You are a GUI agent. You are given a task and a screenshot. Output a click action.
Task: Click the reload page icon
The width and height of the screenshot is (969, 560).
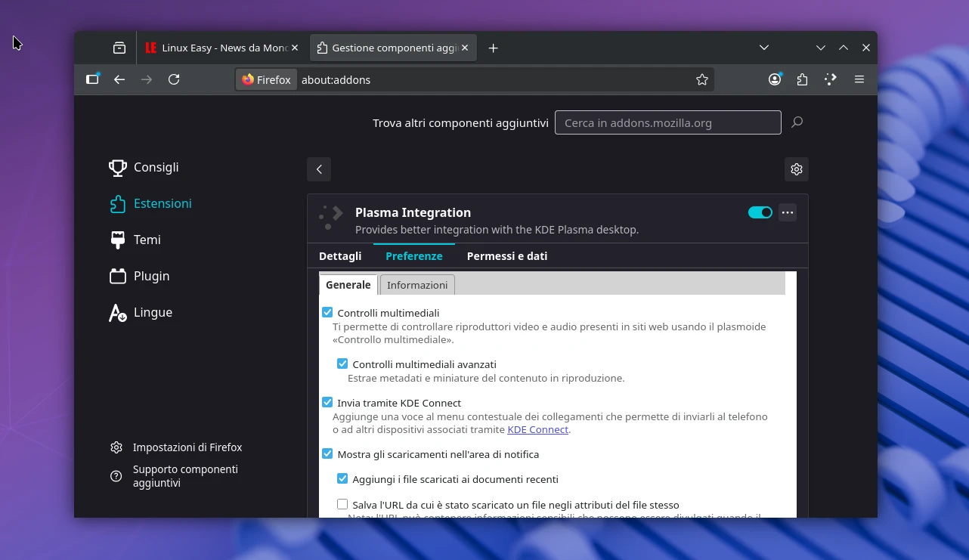(x=174, y=79)
